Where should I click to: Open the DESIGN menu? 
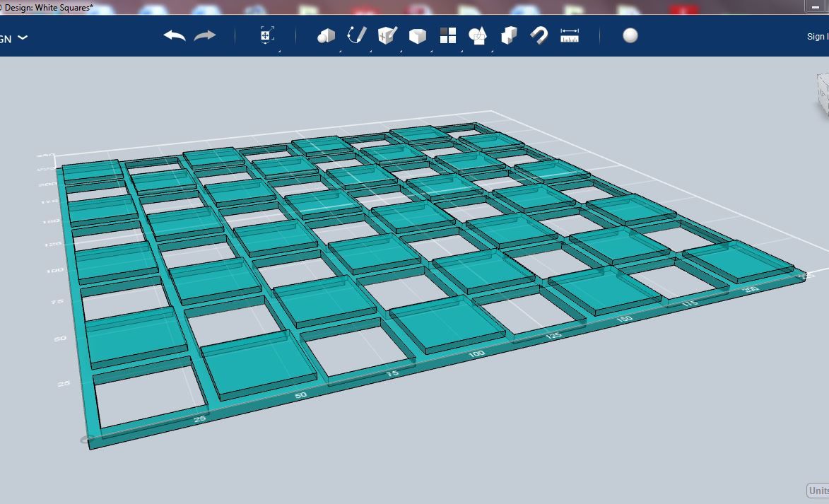(x=6, y=39)
